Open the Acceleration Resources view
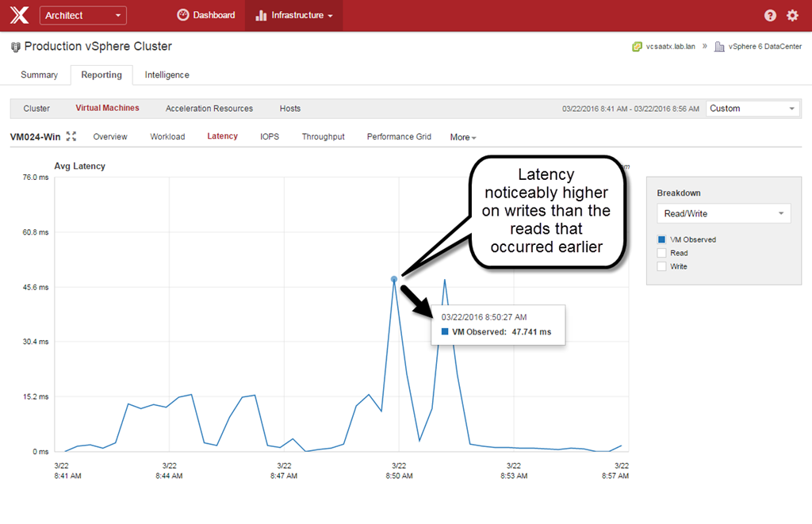The height and width of the screenshot is (524, 812). point(209,109)
